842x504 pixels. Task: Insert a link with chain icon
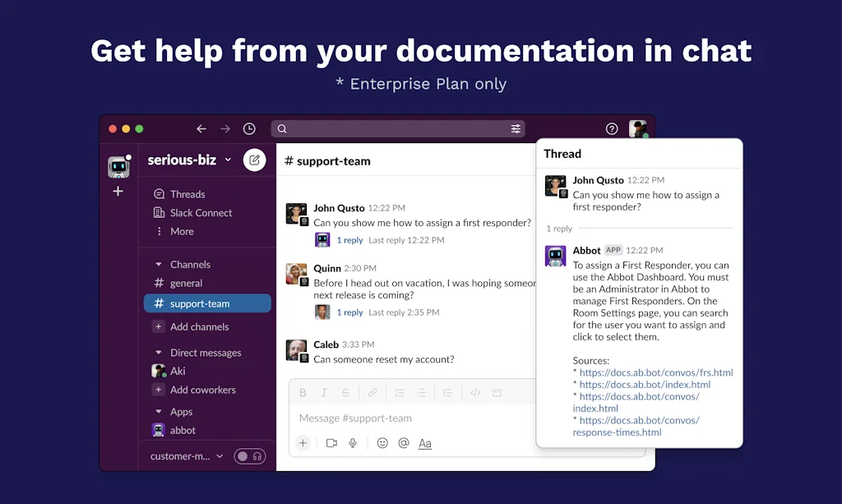[372, 393]
